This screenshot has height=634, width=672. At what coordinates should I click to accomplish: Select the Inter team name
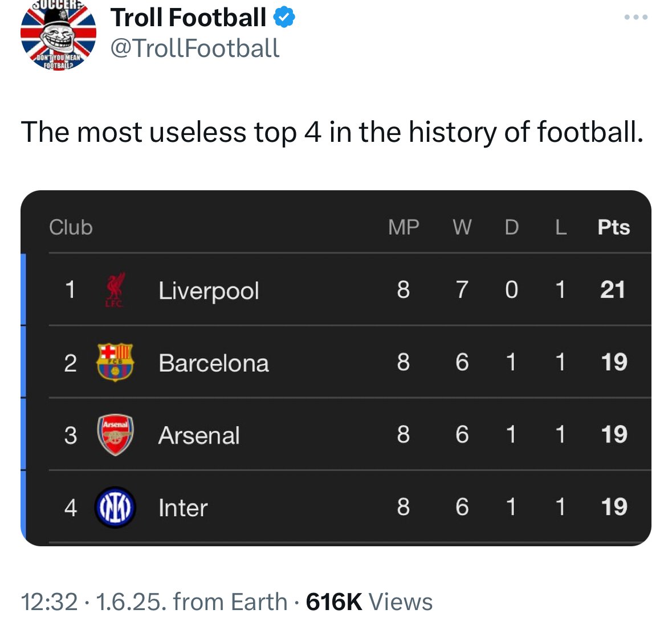[x=183, y=508]
